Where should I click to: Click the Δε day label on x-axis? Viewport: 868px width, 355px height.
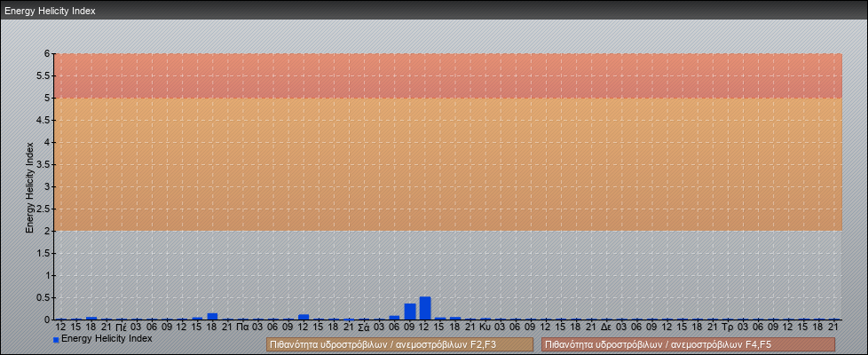(x=606, y=327)
